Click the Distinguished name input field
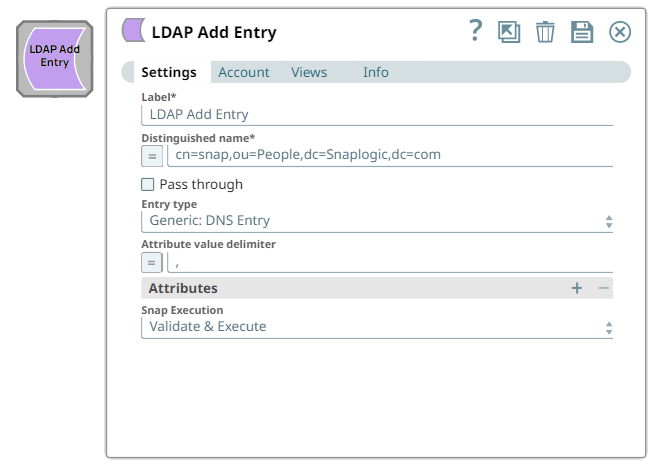The image size is (658, 470). click(390, 155)
